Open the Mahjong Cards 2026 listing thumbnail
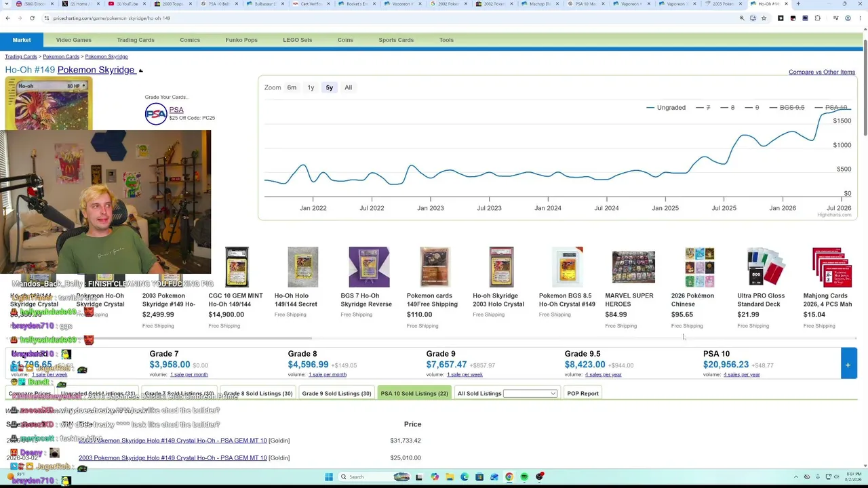The image size is (868, 488). (832, 267)
